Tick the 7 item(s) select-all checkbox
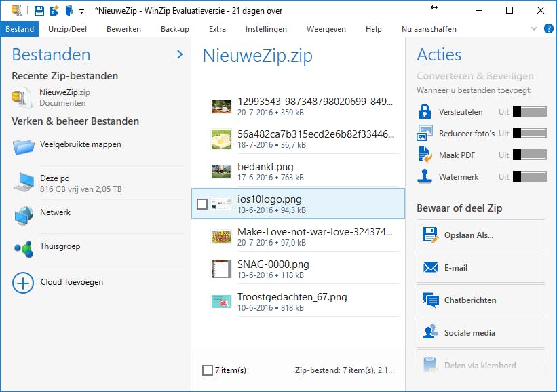Image resolution: width=557 pixels, height=392 pixels. pyautogui.click(x=208, y=370)
